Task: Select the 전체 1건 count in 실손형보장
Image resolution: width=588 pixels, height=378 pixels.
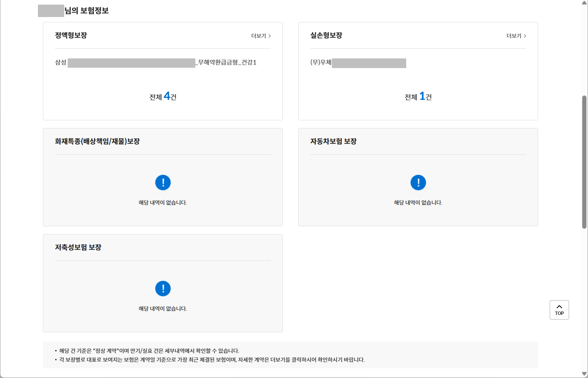Action: (x=418, y=96)
